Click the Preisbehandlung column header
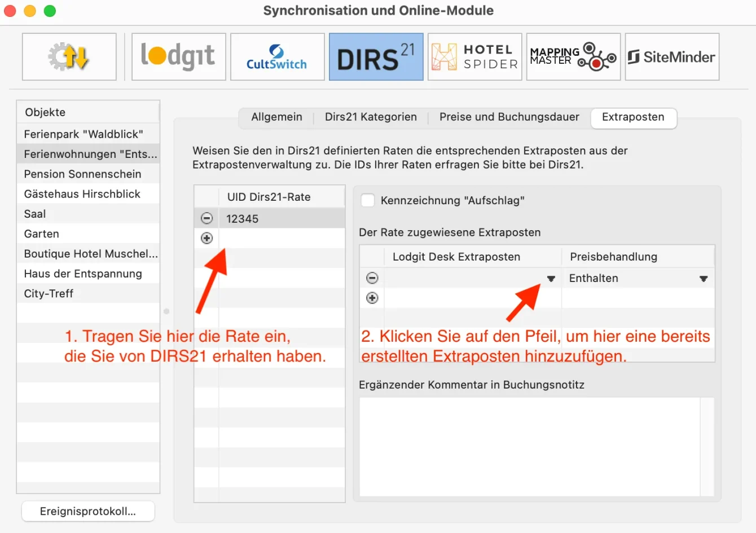 click(x=638, y=257)
